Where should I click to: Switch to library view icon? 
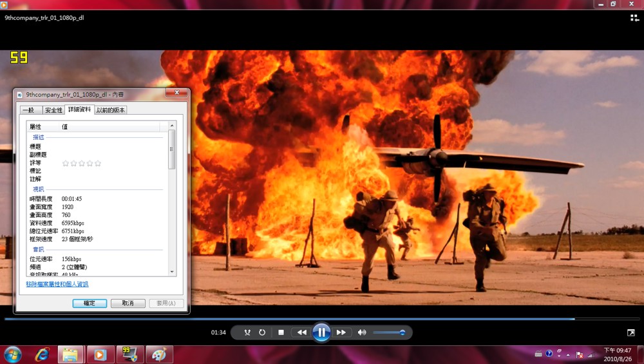634,17
